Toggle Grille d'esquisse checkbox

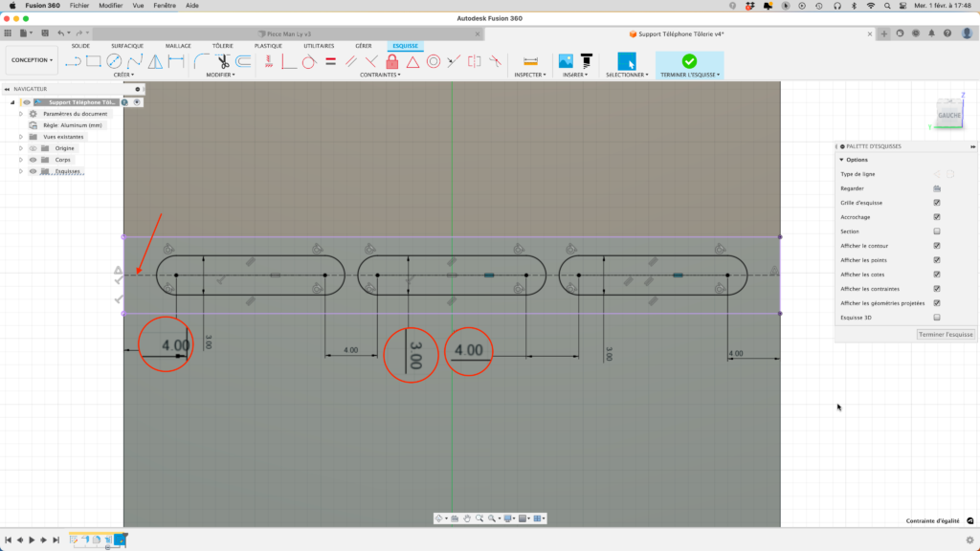(937, 203)
